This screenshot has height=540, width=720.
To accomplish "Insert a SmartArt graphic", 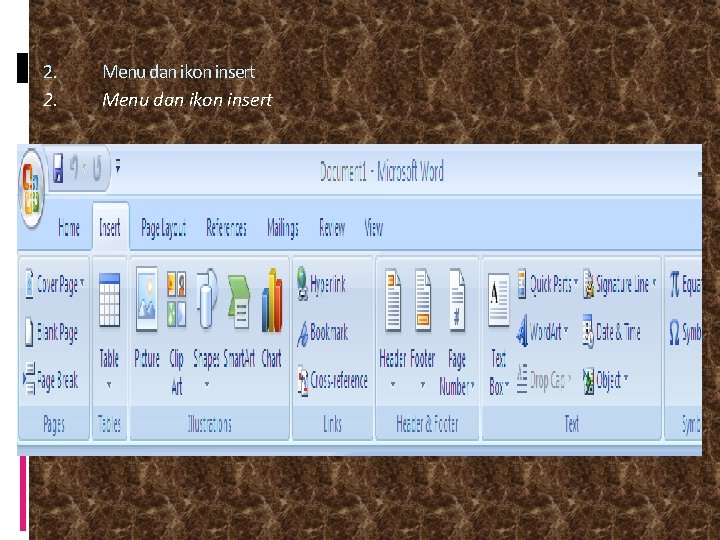I will tap(239, 321).
